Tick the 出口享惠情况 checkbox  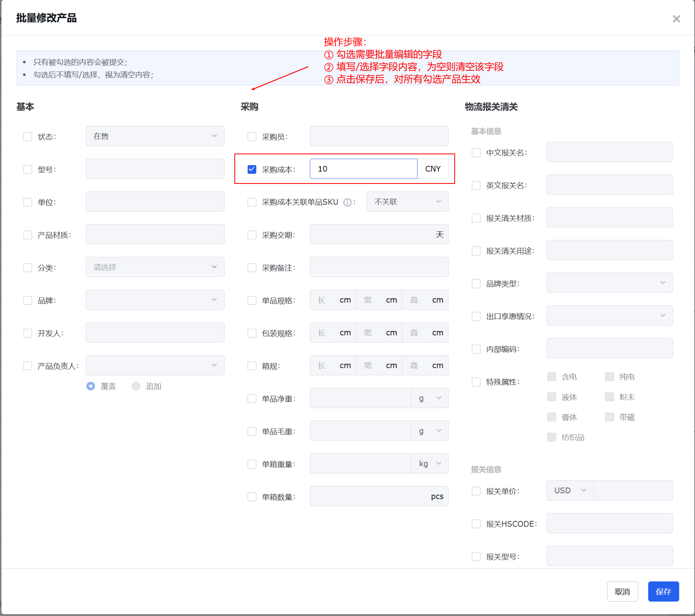coord(476,317)
